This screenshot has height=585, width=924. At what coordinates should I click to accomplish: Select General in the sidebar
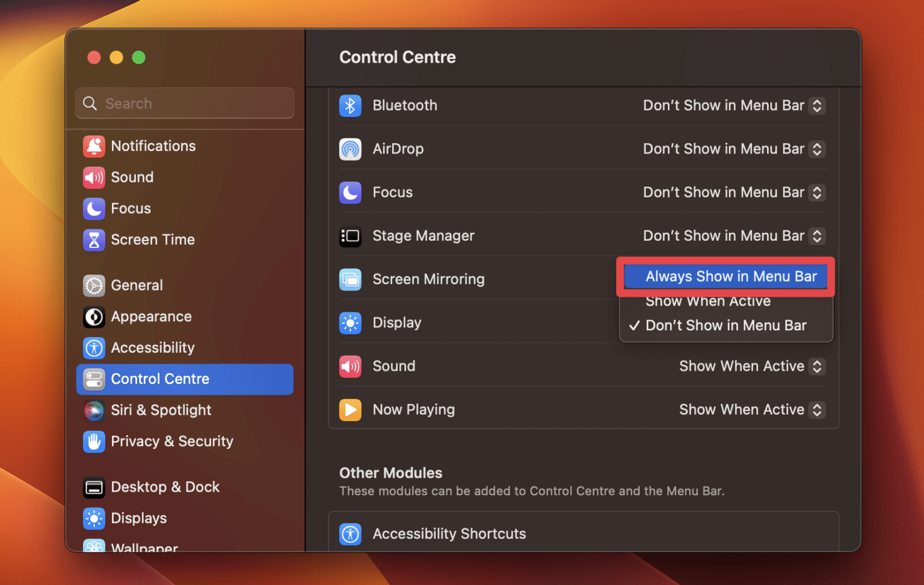(137, 285)
